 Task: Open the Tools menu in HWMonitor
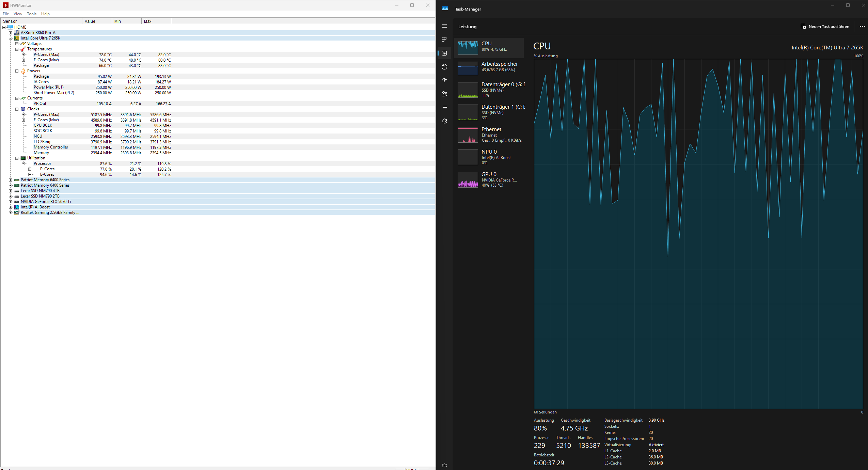point(32,14)
